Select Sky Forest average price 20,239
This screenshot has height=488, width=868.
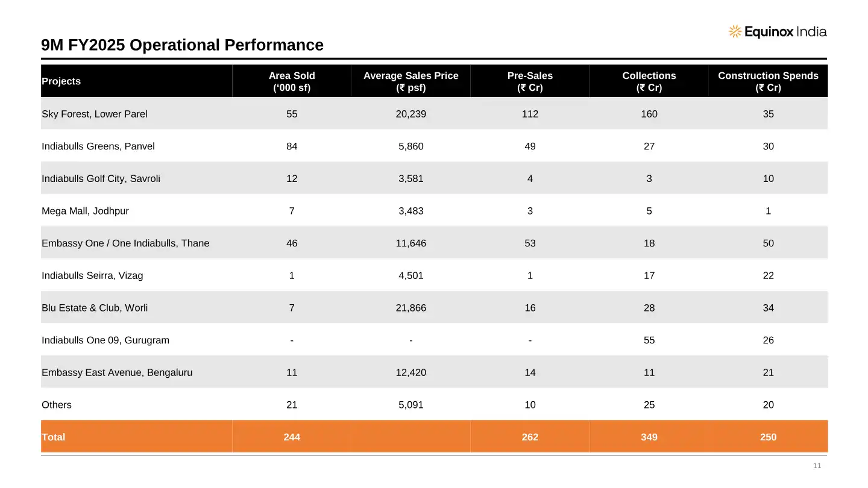tap(410, 114)
